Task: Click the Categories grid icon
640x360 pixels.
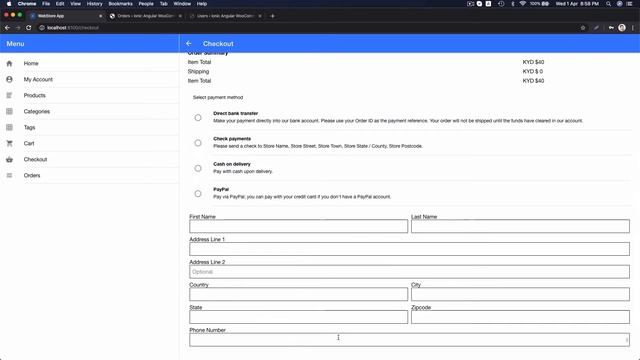Action: point(9,111)
